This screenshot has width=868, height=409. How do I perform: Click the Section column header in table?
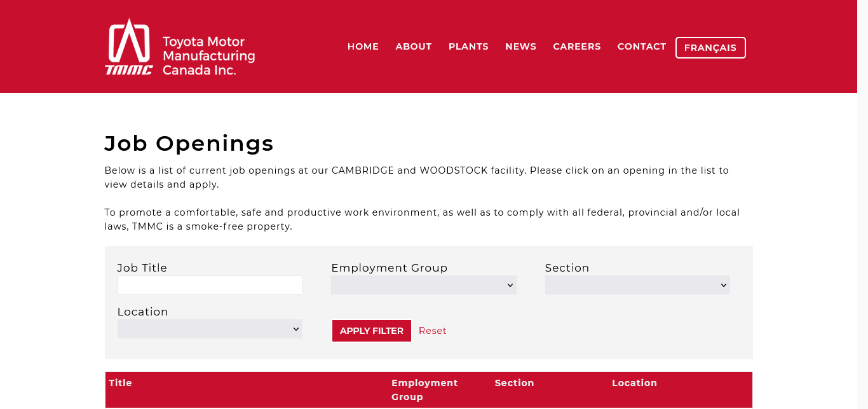(514, 383)
